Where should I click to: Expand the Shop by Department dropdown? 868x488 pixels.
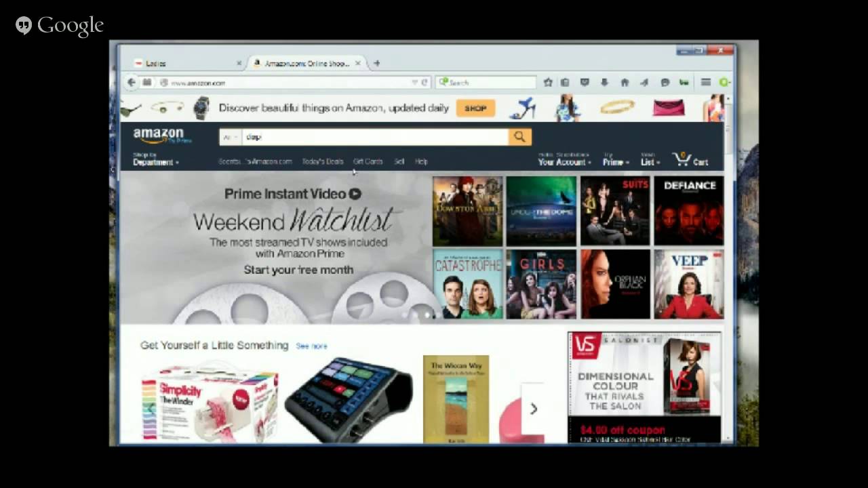pos(156,159)
